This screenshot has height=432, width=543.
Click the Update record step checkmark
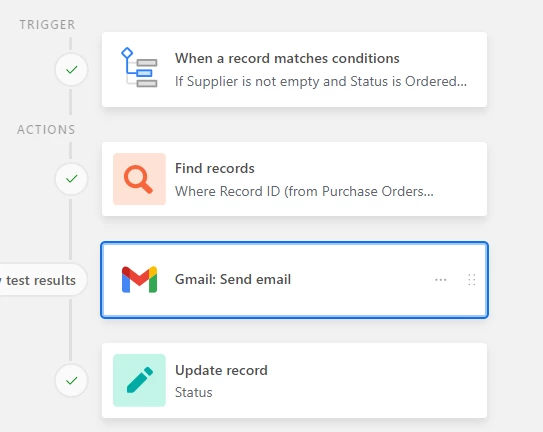71,381
